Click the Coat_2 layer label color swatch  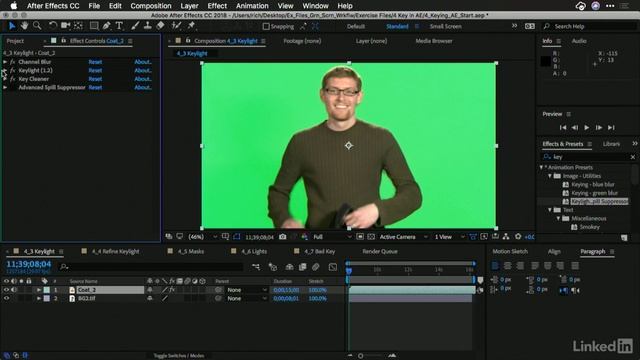[x=47, y=290]
